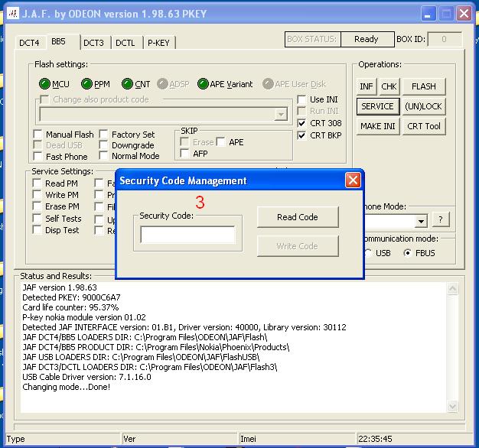479x448 pixels.
Task: Uncheck the CRT BKP checkbox
Action: 301,135
